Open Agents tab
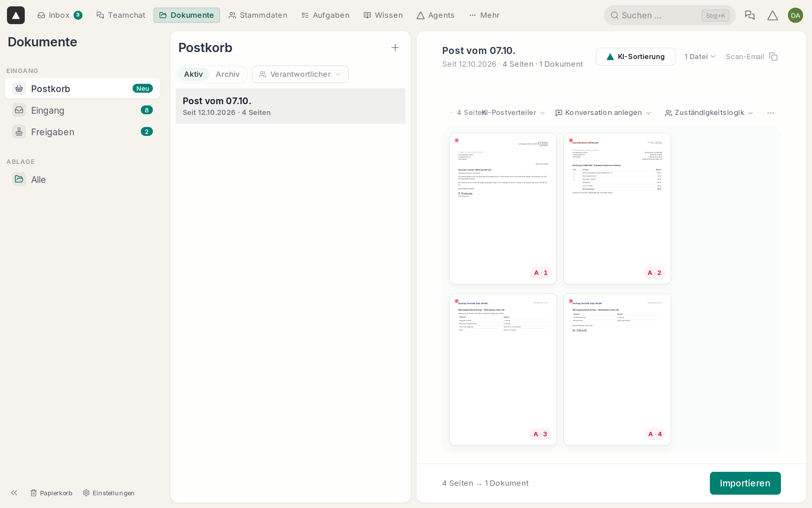This screenshot has height=508, width=812. pyautogui.click(x=435, y=15)
